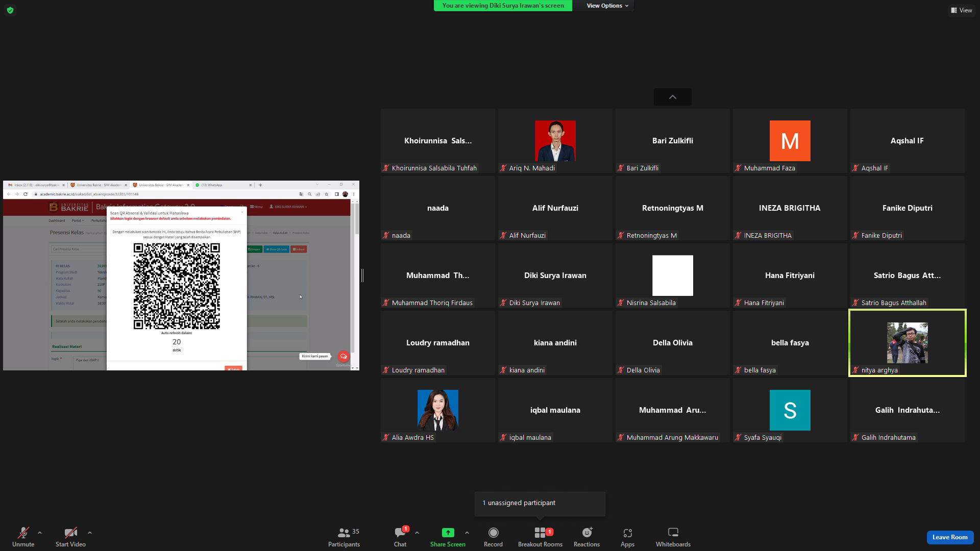Click the Share this page icon
Image resolution: width=980 pixels, height=551 pixels.
[318, 194]
